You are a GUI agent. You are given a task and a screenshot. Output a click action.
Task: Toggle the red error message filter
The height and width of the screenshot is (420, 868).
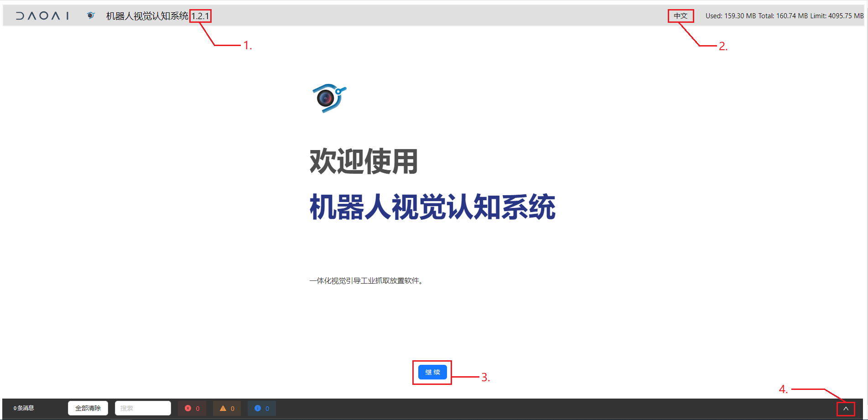point(192,408)
